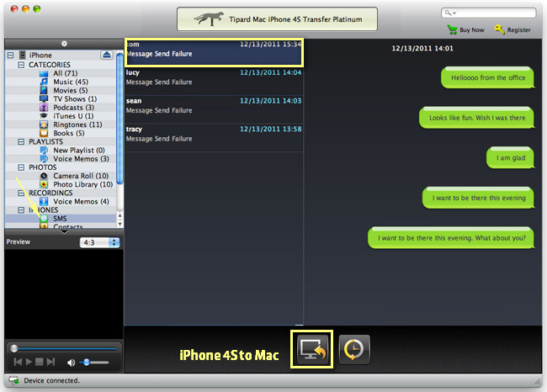Click the SMS speech bubble icon
The image size is (547, 392).
[44, 219]
